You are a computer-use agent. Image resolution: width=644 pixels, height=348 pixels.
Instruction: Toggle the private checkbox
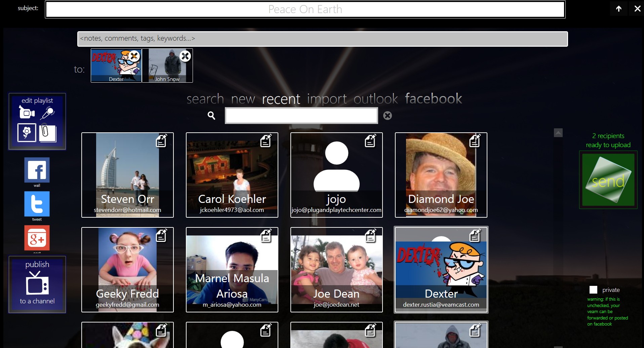point(593,290)
